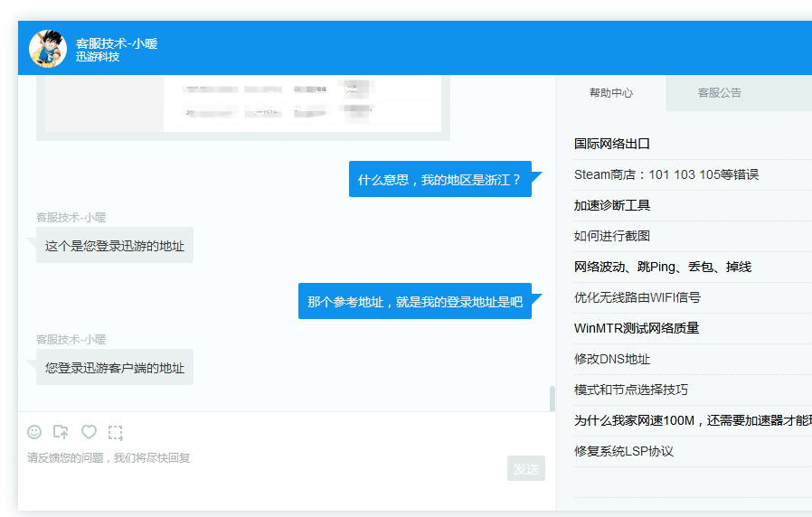Open the 模式和节点选择技巧 article
The image size is (812, 517).
point(631,390)
